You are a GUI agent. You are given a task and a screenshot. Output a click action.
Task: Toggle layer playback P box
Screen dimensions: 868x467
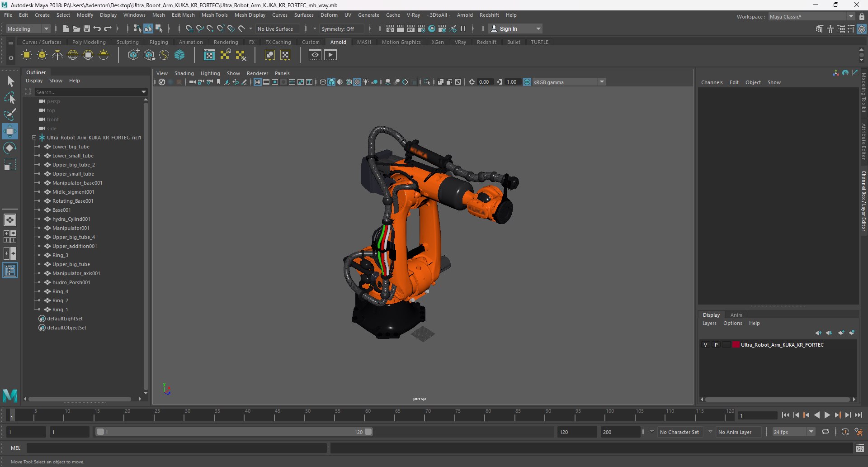pyautogui.click(x=716, y=345)
